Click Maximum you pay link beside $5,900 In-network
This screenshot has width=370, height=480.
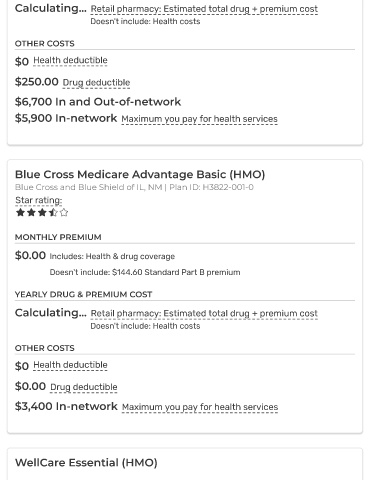pyautogui.click(x=199, y=119)
